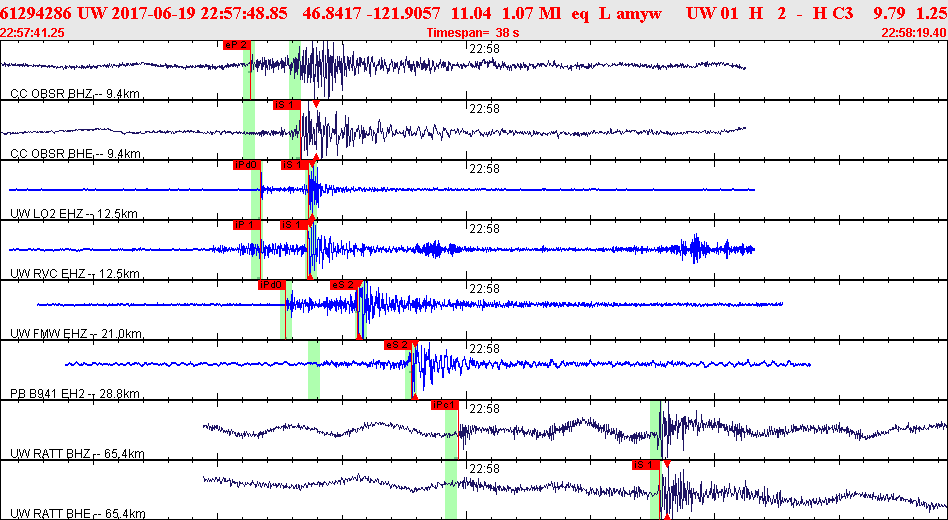
Task: Click the eS 2 pick flag on FMW EHZ
Action: [x=343, y=285]
